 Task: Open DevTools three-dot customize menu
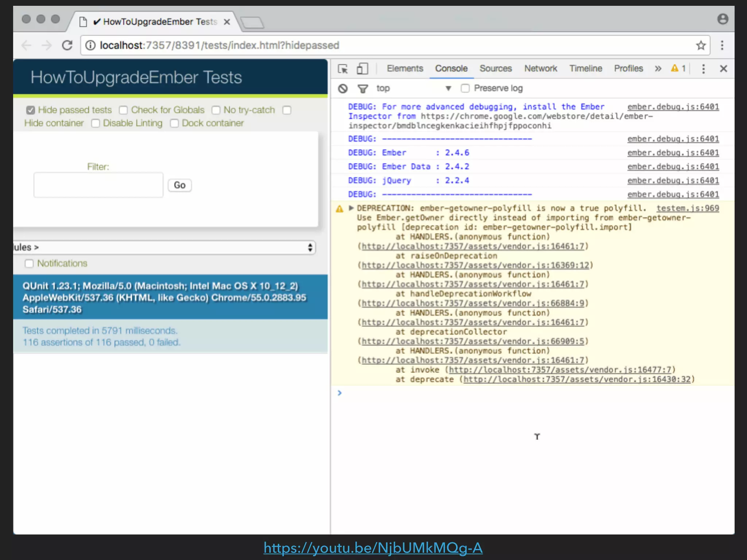[x=703, y=69]
